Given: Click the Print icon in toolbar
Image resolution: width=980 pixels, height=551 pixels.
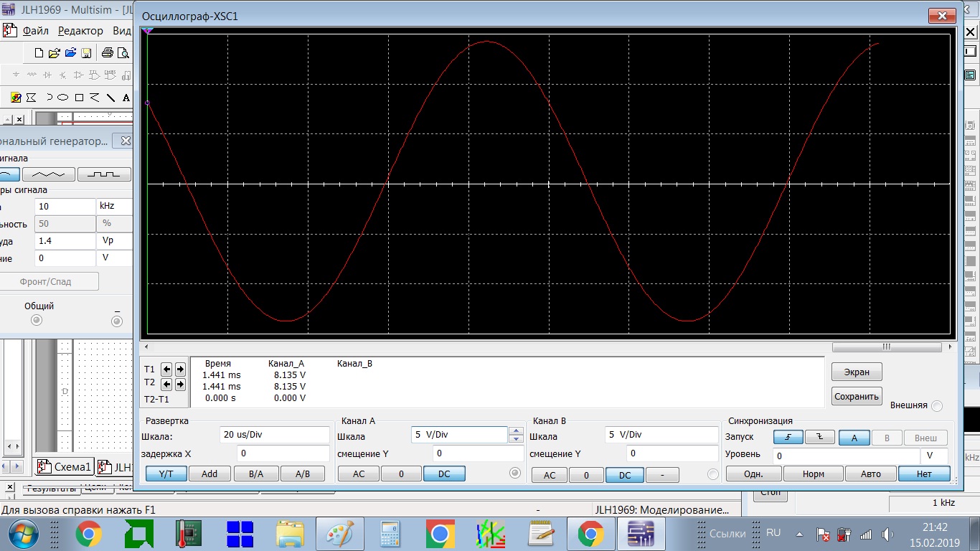Looking at the screenshot, I should tap(107, 53).
